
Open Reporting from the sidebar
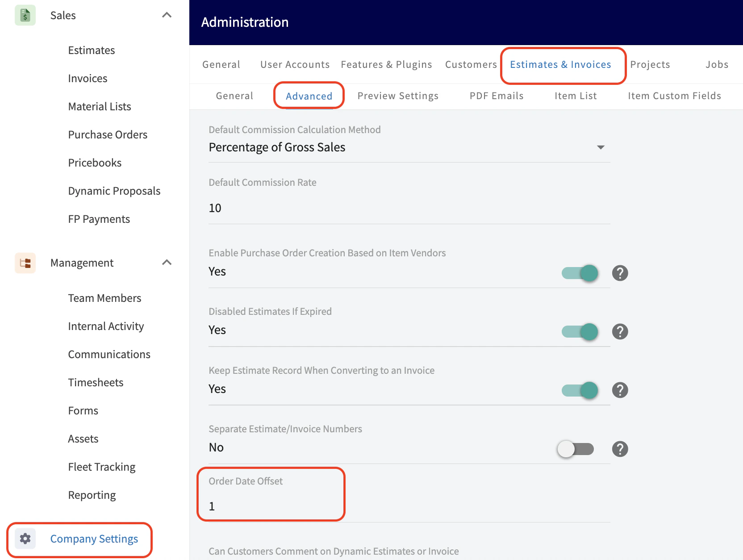[92, 495]
